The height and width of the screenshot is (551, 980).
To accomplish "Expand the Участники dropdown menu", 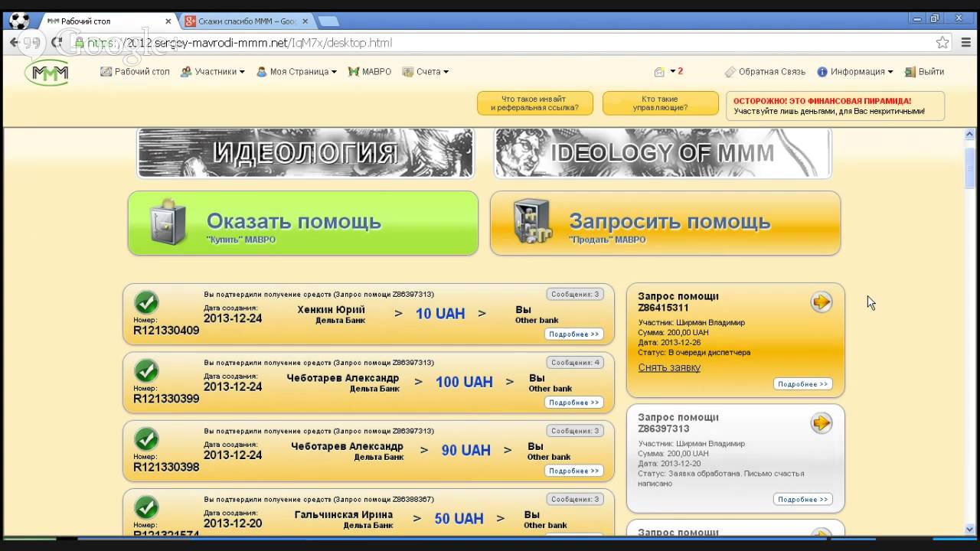I will pos(213,71).
